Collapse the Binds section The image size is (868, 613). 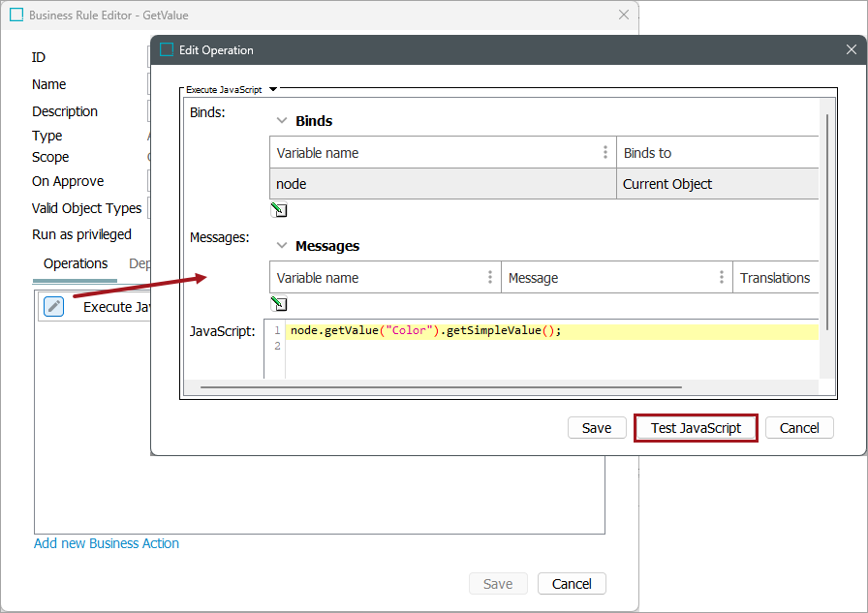click(x=282, y=121)
